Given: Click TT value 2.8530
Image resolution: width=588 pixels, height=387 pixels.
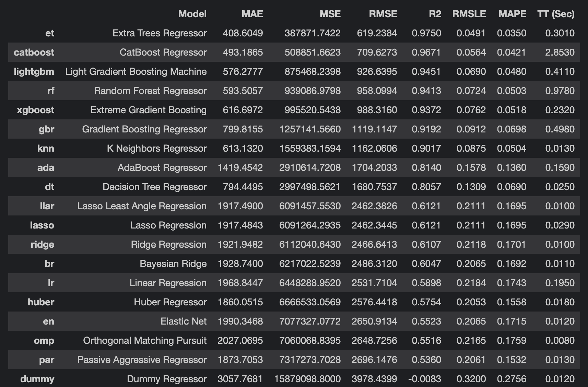Looking at the screenshot, I should click(x=560, y=52).
